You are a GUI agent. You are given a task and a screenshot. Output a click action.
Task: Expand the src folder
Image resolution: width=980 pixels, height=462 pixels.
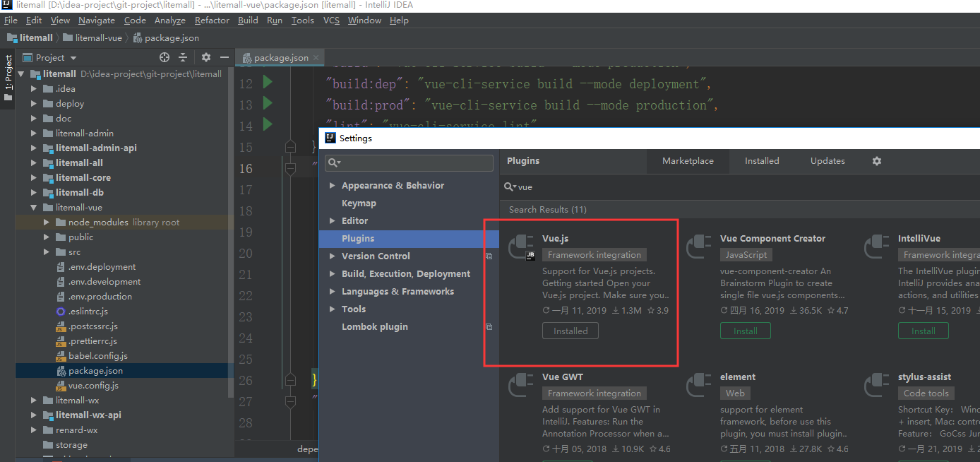pyautogui.click(x=47, y=252)
